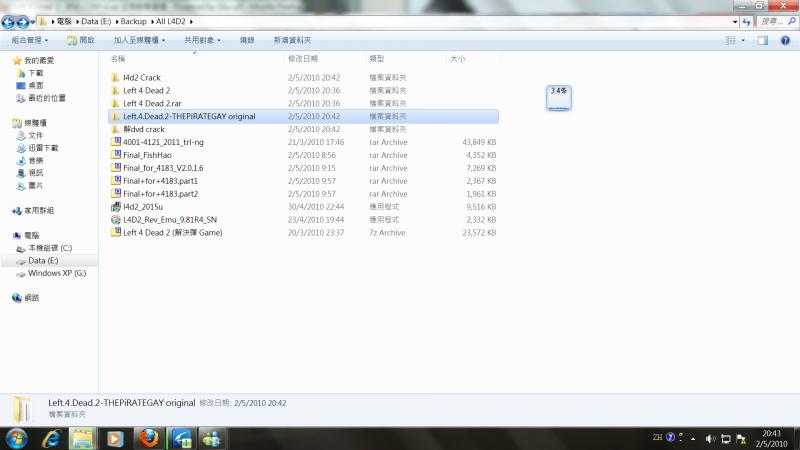Click the Backup breadcrumb segment
The width and height of the screenshot is (800, 450).
coord(133,21)
